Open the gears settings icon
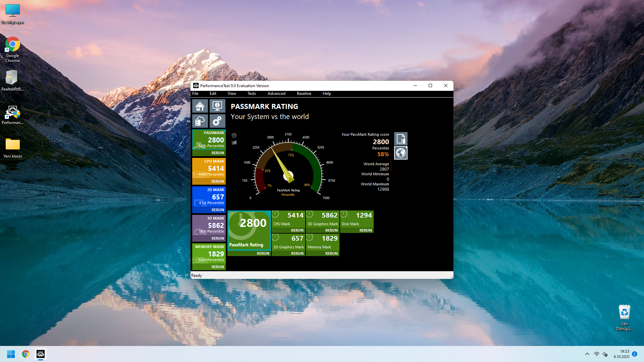Viewport: 644px width, 362px height. (x=217, y=121)
